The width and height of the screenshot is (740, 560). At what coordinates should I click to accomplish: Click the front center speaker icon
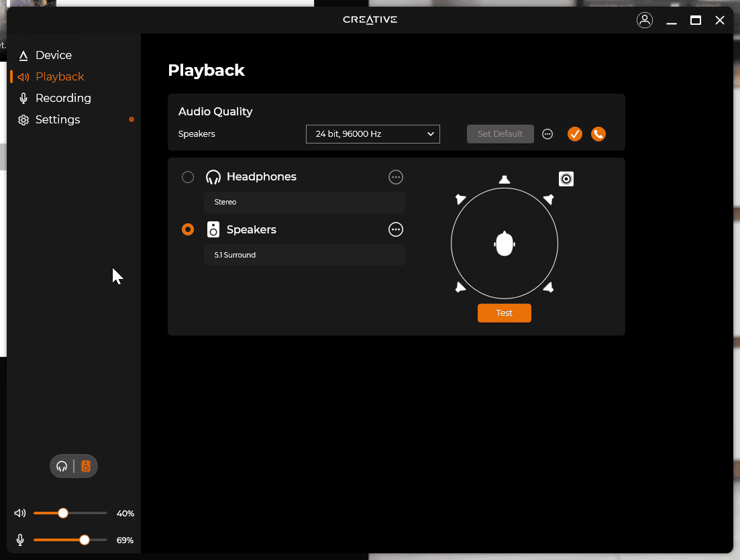point(505,179)
